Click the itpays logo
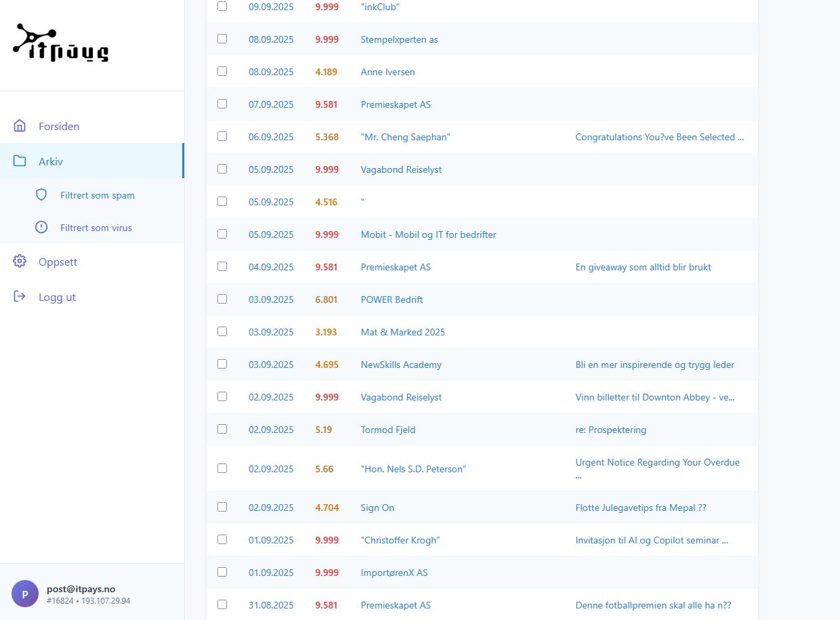The width and height of the screenshot is (840, 620). (x=61, y=43)
